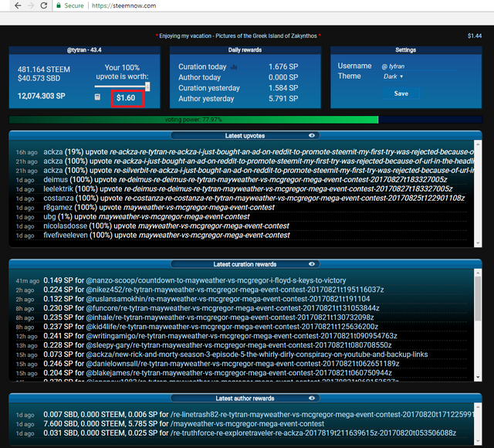Click the Author yesterday 5.791 SP value
494x448 pixels.
[x=283, y=98]
